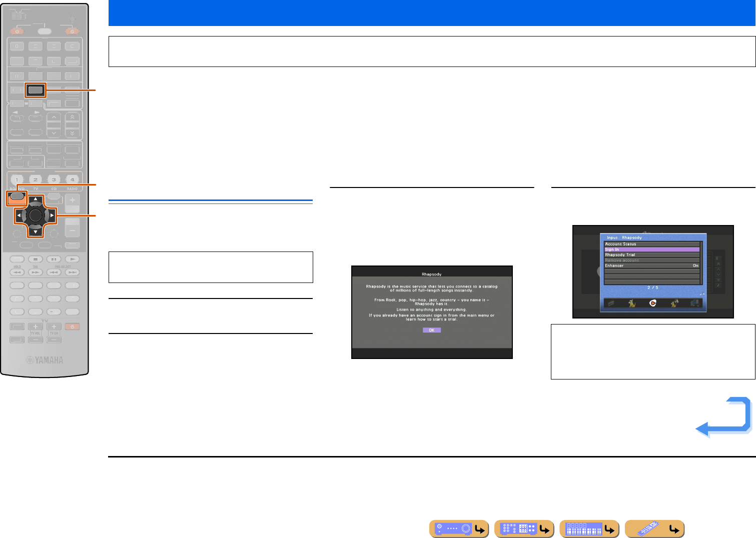This screenshot has height=538, width=756.
Task: Click the fast-forward button labeled TAG
Action: pyautogui.click(x=35, y=272)
